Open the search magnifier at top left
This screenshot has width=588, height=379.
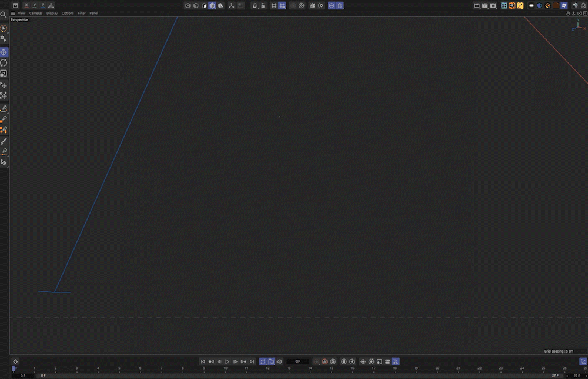tap(4, 15)
